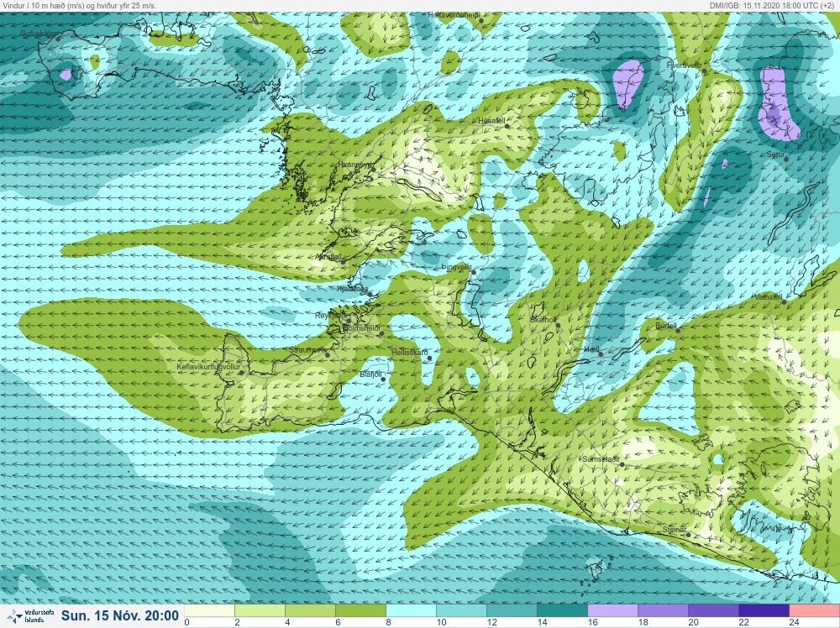Select the Kjalarnes station label
Screen dimensions: 840x628
[x=353, y=289]
